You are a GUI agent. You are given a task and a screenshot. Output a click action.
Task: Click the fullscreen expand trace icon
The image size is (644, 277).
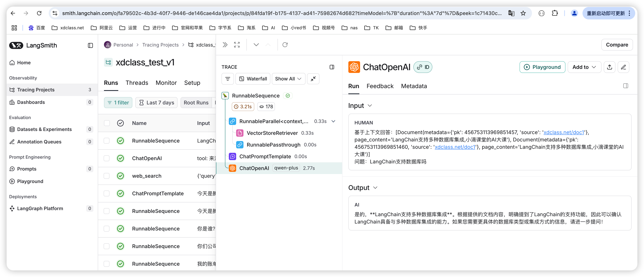[237, 45]
